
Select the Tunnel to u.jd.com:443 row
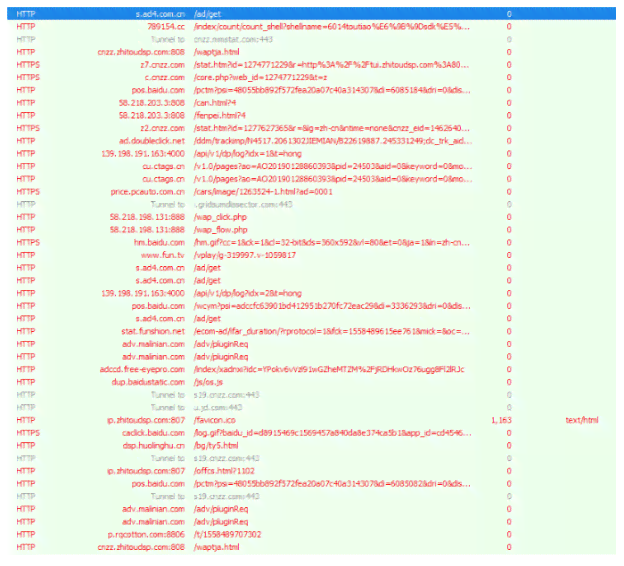coord(311,408)
